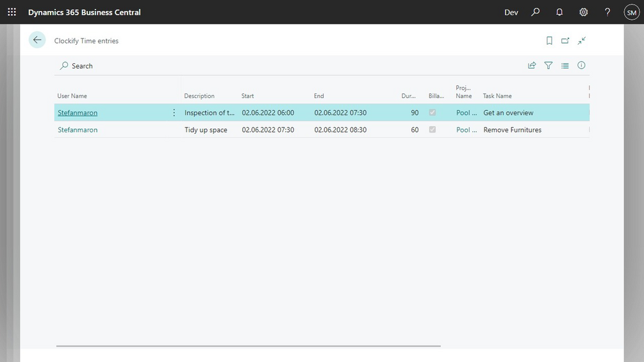Click the share icon in the list toolbar
Viewport: 644px width, 362px height.
(x=532, y=65)
